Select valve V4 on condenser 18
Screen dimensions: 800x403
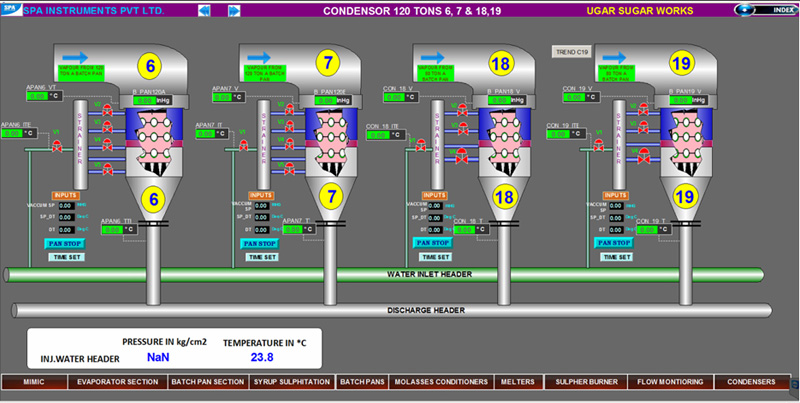click(462, 157)
